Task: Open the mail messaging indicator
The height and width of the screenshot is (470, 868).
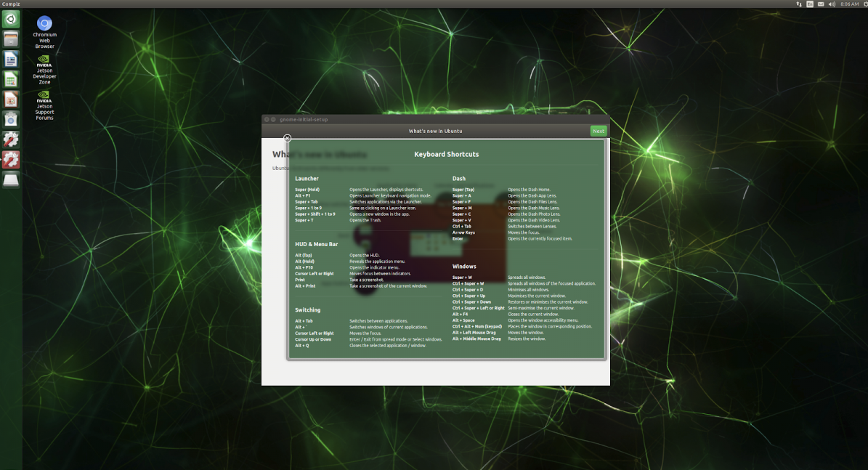Action: [821, 4]
